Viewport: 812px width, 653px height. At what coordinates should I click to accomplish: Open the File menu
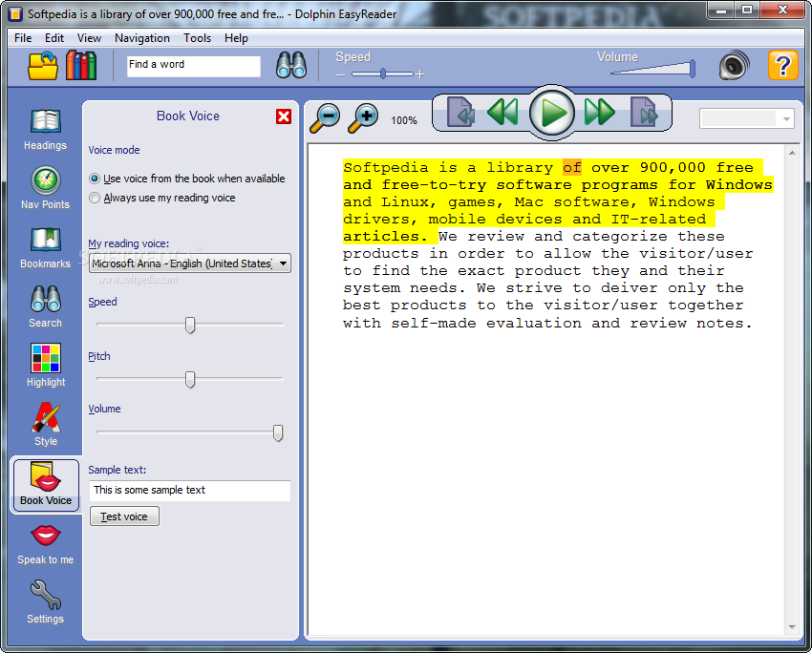point(23,38)
